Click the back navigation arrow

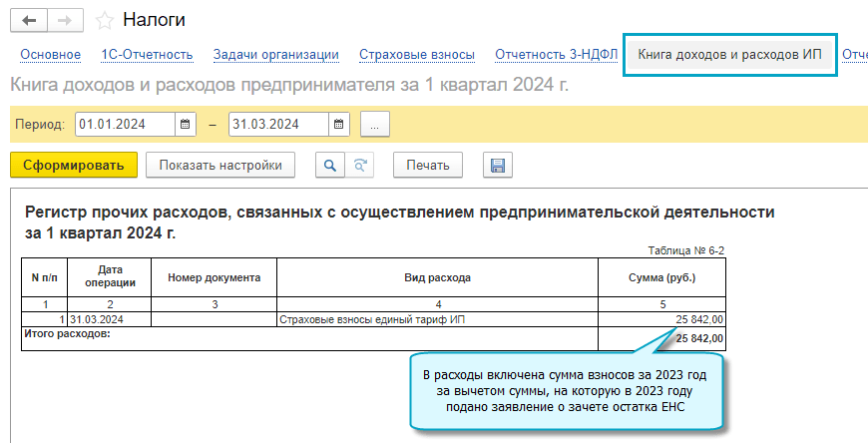[x=28, y=21]
